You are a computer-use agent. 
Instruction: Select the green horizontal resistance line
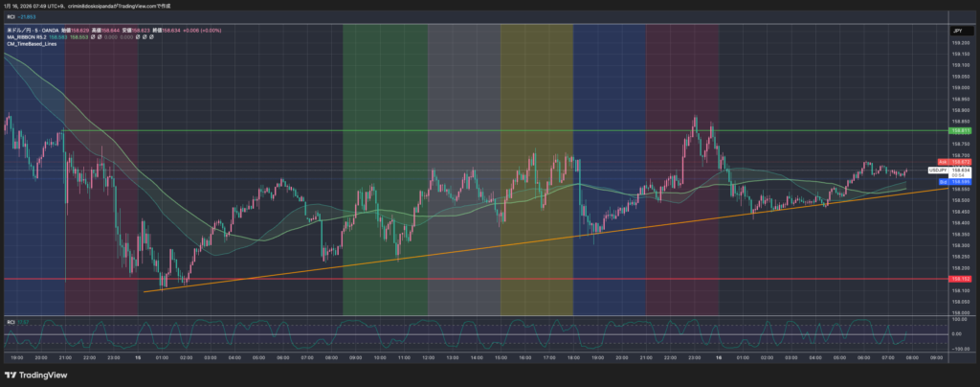click(x=383, y=130)
